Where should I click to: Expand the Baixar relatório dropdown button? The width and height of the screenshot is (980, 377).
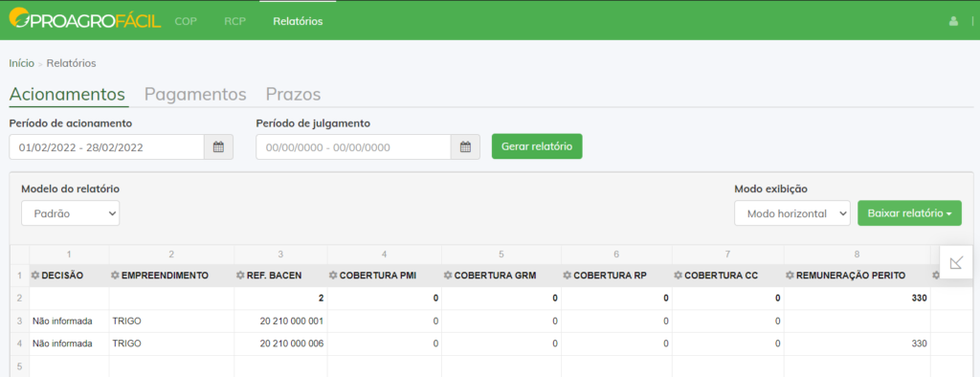(909, 213)
